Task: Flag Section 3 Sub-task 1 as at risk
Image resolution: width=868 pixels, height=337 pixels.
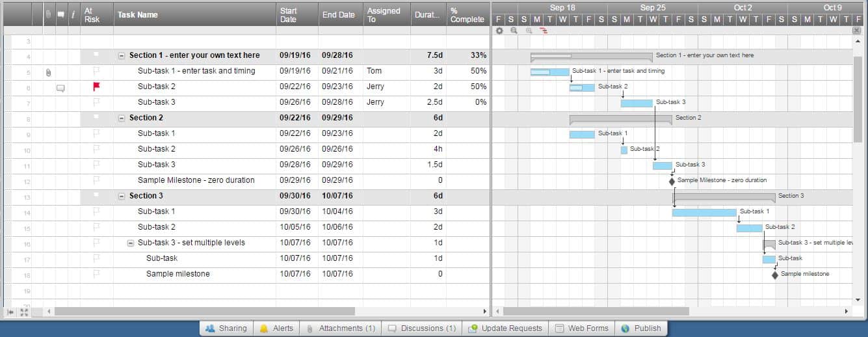Action: (x=97, y=211)
